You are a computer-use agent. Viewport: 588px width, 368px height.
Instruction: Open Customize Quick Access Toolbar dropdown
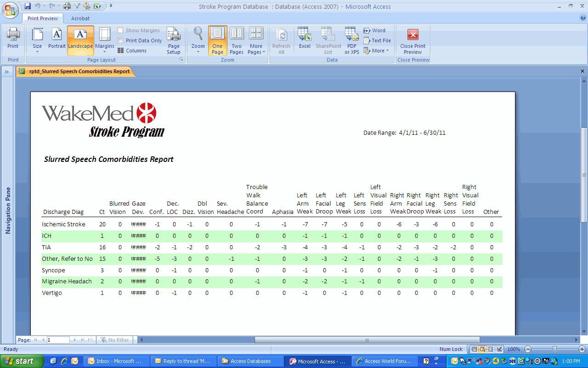[111, 6]
